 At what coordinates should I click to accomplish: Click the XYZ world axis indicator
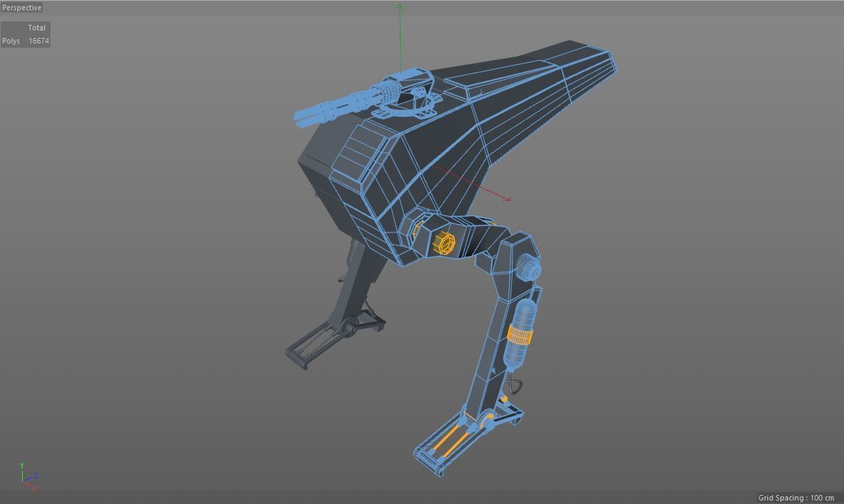[x=29, y=478]
